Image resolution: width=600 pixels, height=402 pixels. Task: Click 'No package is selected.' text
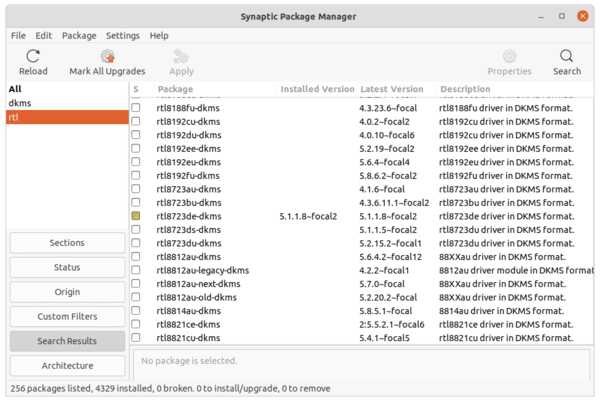coord(189,361)
